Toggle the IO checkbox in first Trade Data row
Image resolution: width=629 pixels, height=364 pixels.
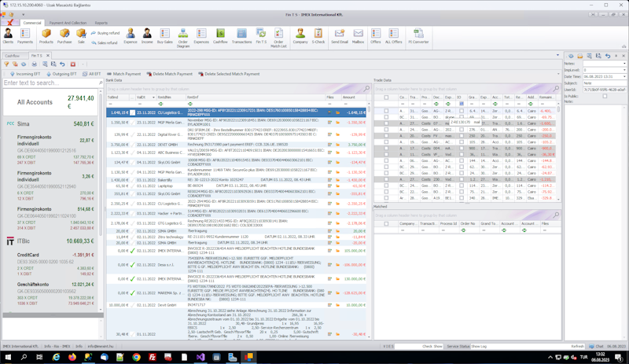462,111
